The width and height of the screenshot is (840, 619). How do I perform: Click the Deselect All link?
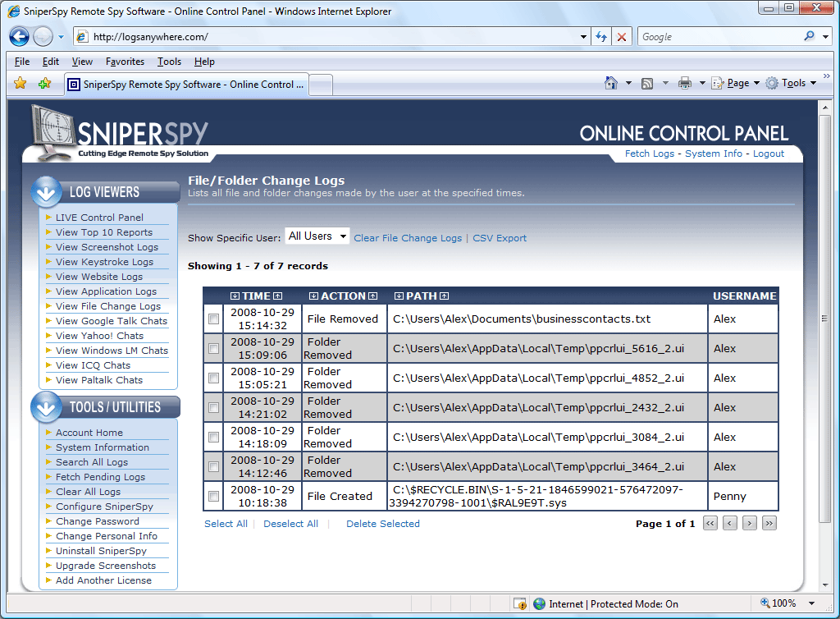(x=290, y=524)
